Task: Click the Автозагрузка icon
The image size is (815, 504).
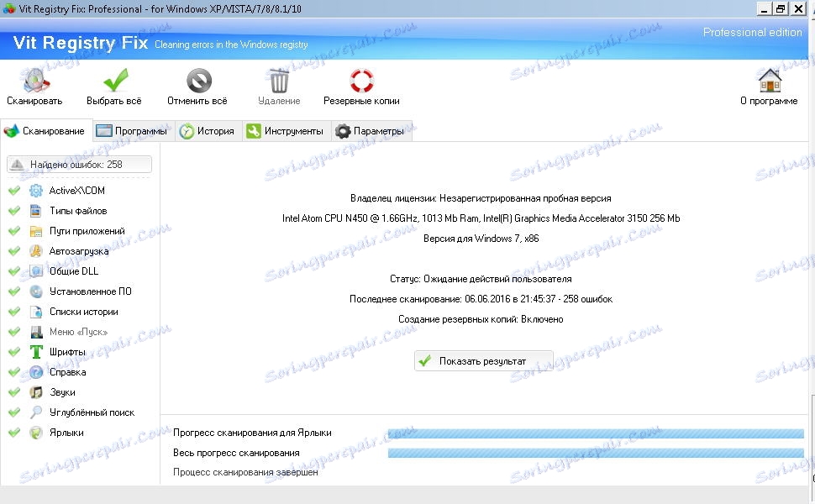Action: coord(36,251)
